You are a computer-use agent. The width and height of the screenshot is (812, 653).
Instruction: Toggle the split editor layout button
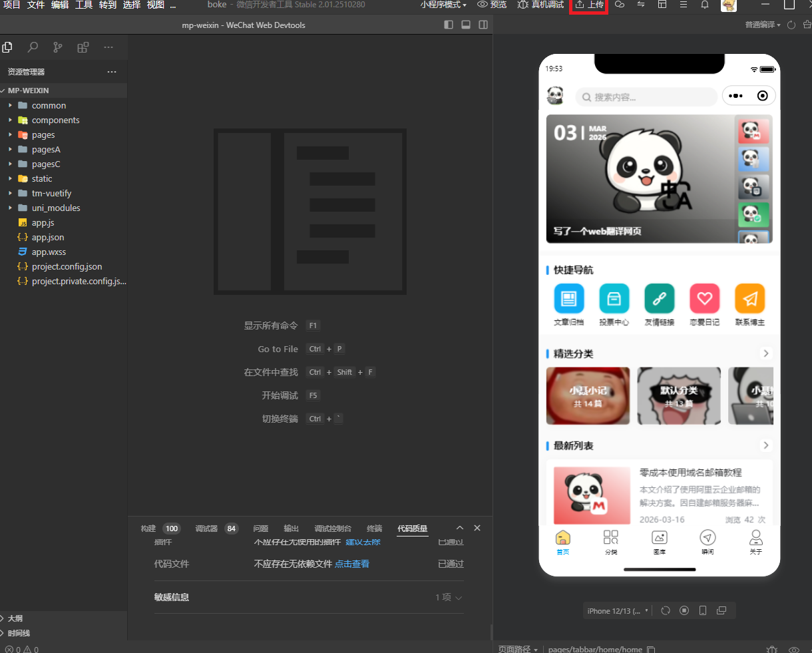point(483,25)
